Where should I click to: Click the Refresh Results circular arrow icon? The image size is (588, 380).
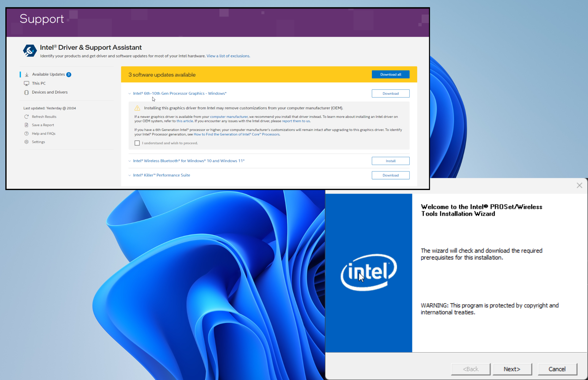26,117
